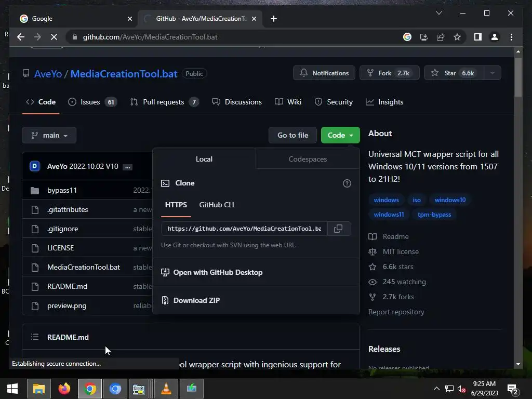Click the windows10 topic tag
This screenshot has height=399, width=532.
(x=450, y=200)
